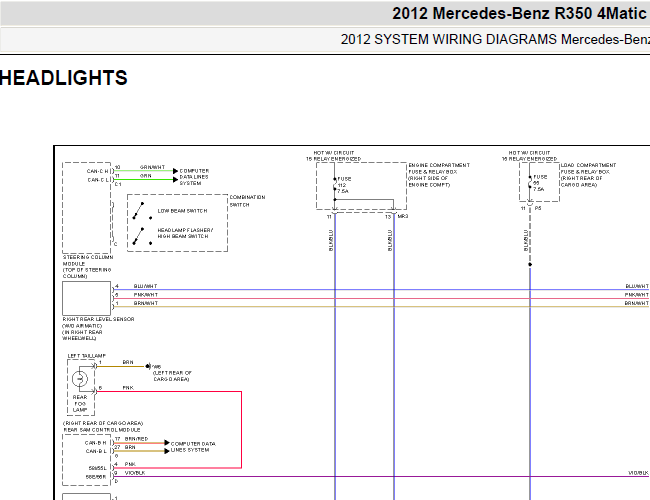This screenshot has width=650, height=500.
Task: Click the HEADLIGHTS section heading
Action: click(x=63, y=78)
